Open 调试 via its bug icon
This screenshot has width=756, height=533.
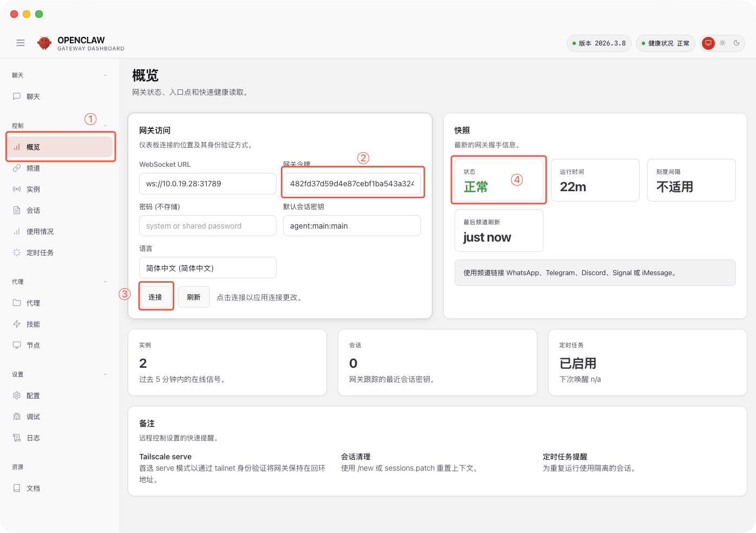point(17,417)
